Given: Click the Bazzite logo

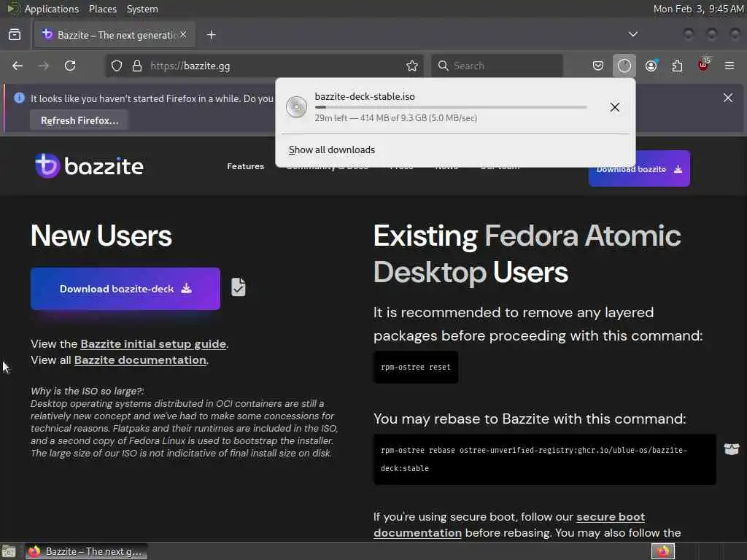Looking at the screenshot, I should (89, 166).
